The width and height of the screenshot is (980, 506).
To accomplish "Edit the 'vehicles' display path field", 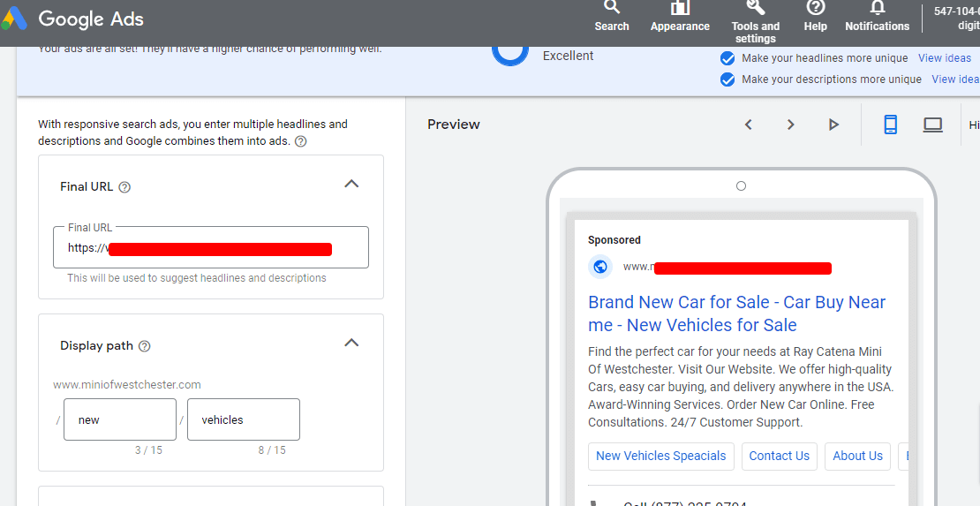I will coord(243,420).
